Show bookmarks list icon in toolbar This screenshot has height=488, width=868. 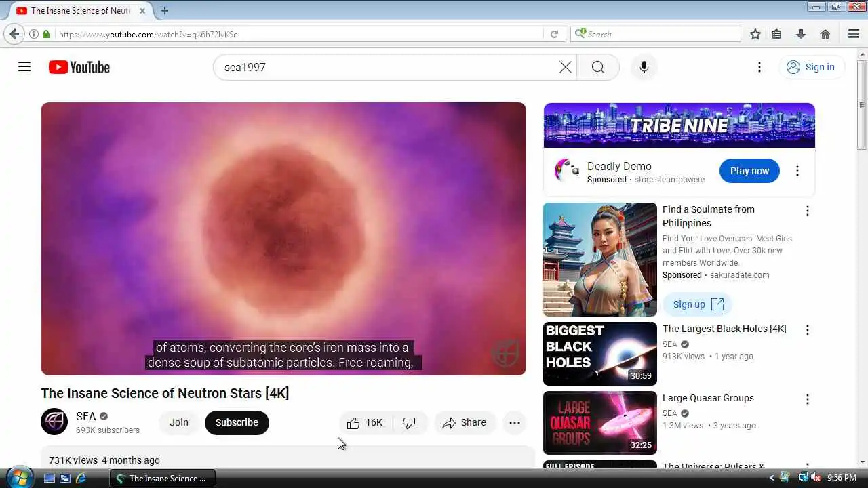777,34
